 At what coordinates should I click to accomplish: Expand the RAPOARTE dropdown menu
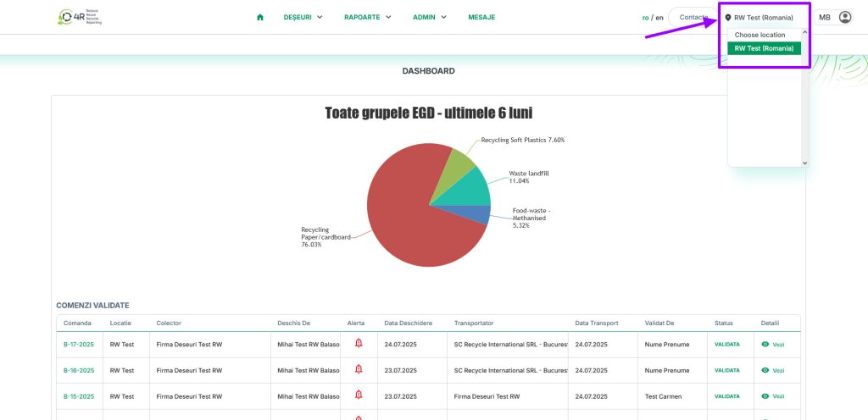tap(367, 17)
